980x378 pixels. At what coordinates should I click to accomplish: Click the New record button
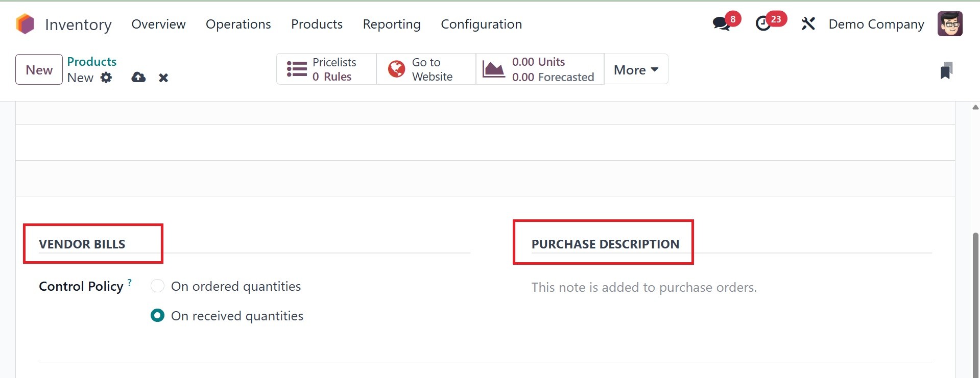[39, 70]
